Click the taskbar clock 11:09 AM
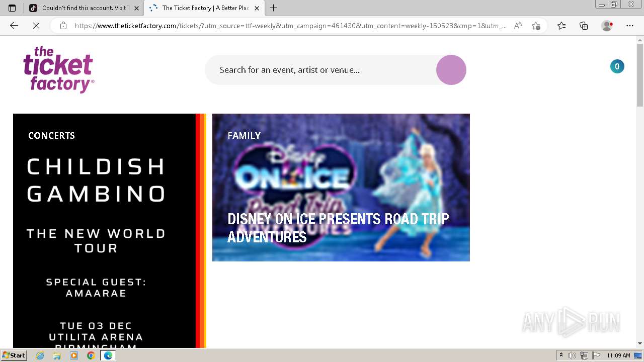 [x=618, y=355]
